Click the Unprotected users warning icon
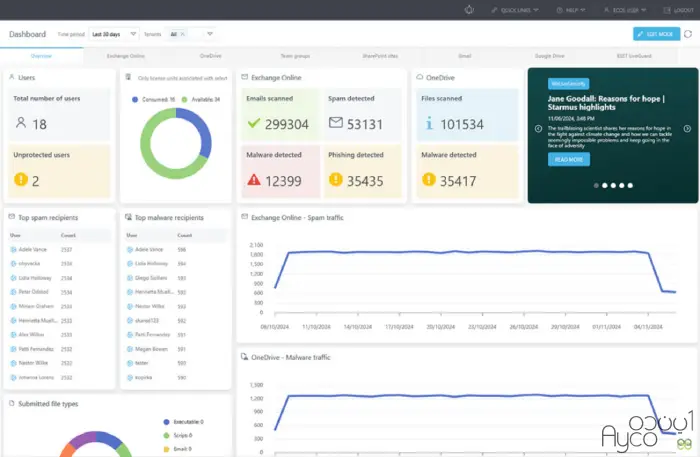This screenshot has width=700, height=457. [x=21, y=181]
